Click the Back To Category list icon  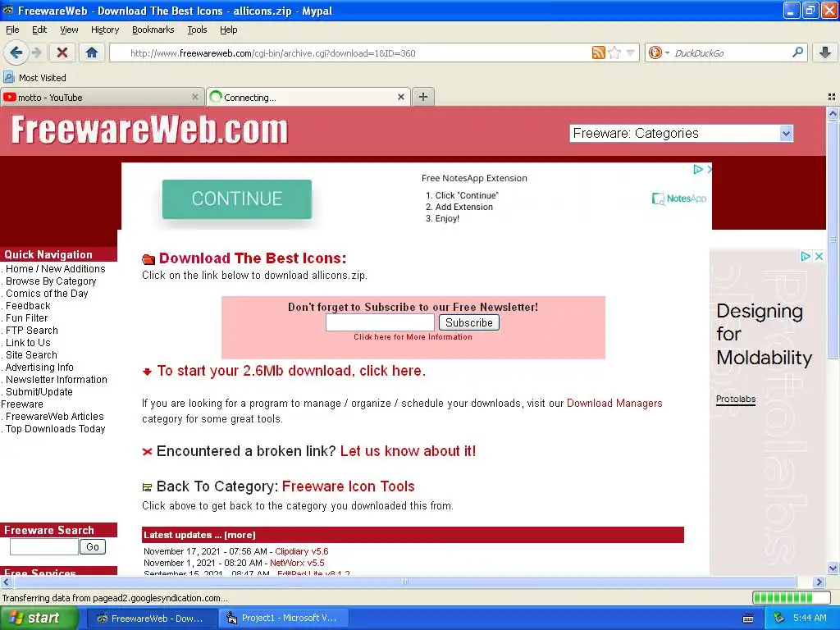click(147, 487)
